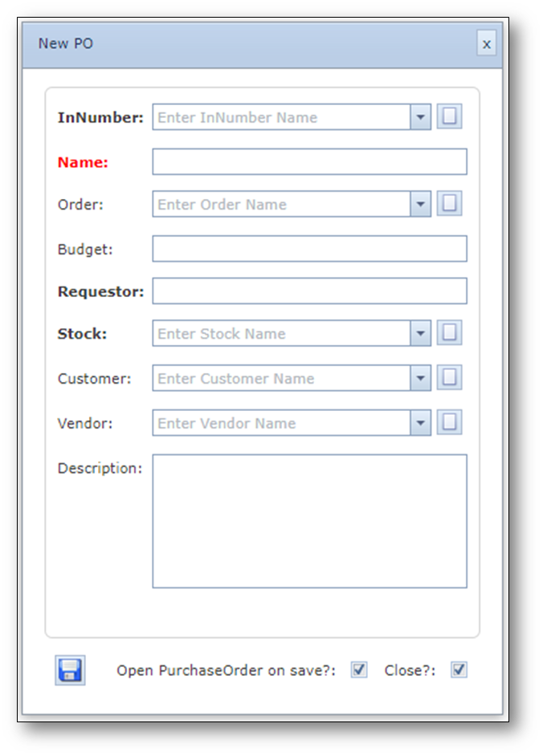This screenshot has width=543, height=756.
Task: Click the Enter Vendor Name combo field
Action: coord(281,423)
